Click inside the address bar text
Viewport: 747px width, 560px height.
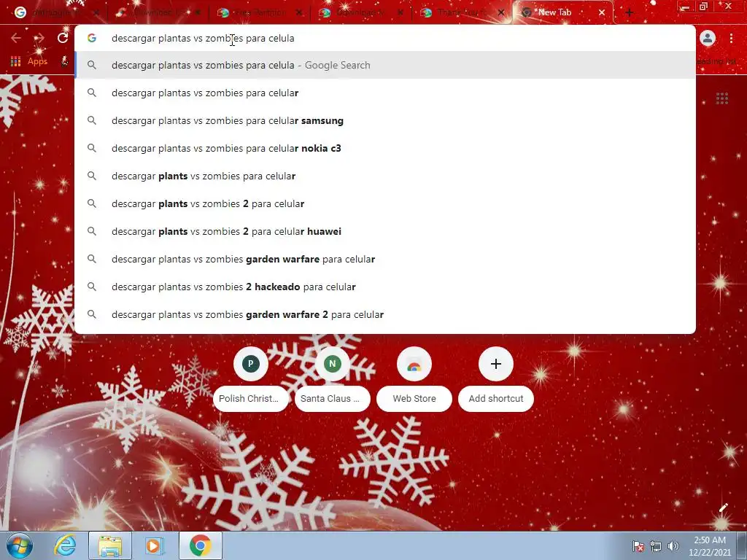click(x=203, y=38)
